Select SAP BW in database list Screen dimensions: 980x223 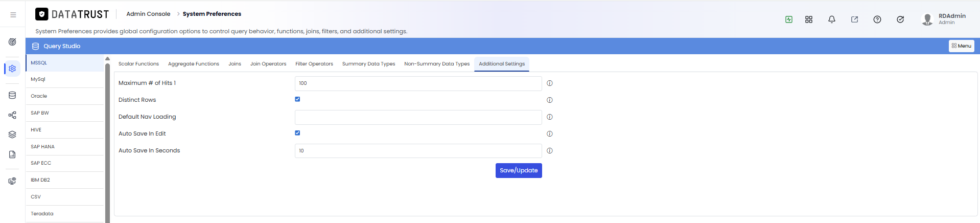coord(65,113)
